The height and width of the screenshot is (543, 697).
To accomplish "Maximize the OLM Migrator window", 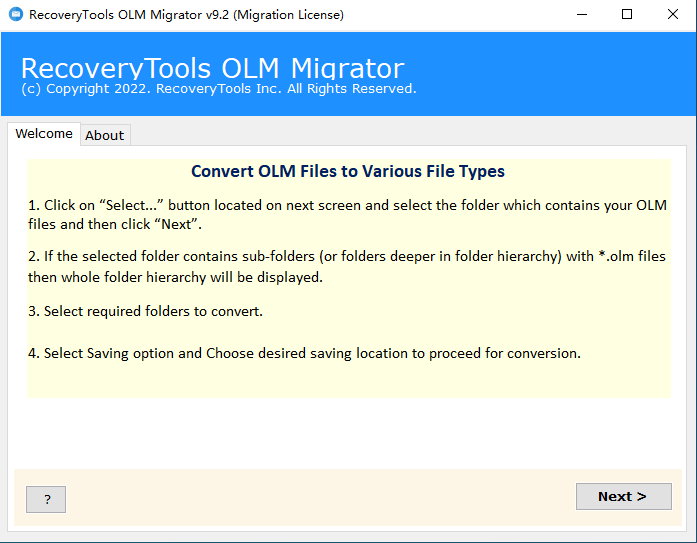I will (x=627, y=14).
